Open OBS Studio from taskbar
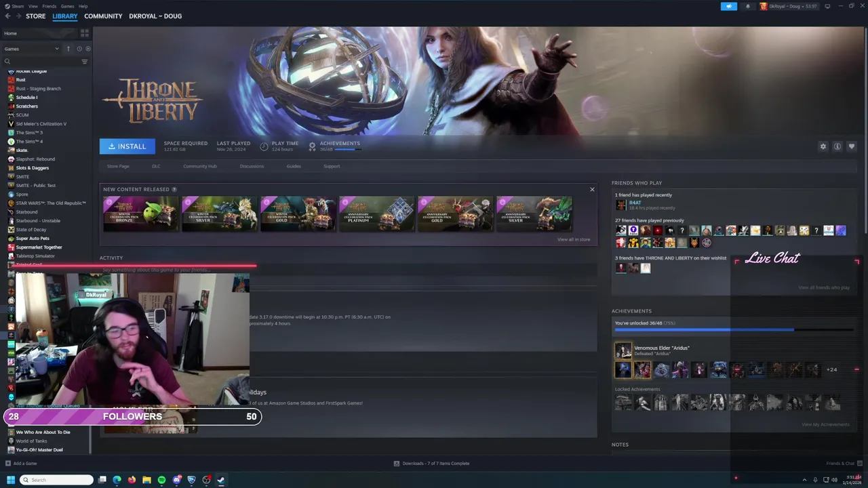This screenshot has height=488, width=868. tap(206, 480)
